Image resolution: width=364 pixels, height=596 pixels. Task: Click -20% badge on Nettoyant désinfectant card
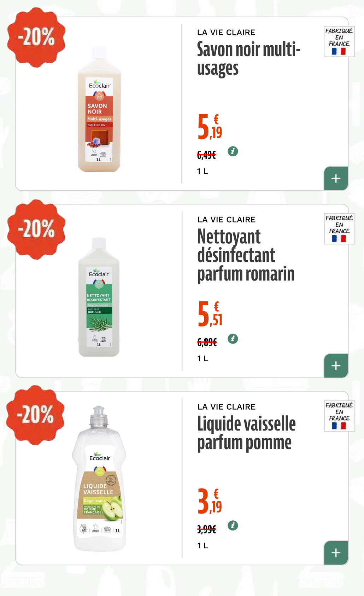(36, 229)
